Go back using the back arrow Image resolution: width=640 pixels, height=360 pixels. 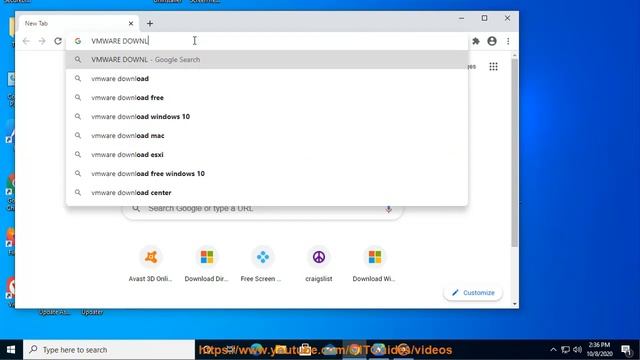(26, 41)
